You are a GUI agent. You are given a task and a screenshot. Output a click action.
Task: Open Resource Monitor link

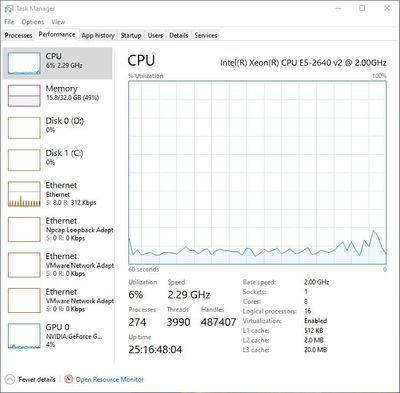pyautogui.click(x=110, y=379)
